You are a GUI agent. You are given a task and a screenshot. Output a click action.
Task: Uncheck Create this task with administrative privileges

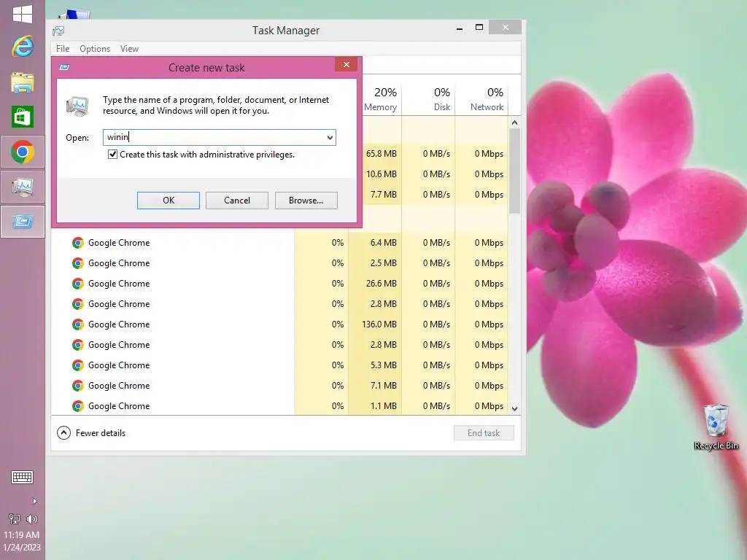tap(112, 155)
